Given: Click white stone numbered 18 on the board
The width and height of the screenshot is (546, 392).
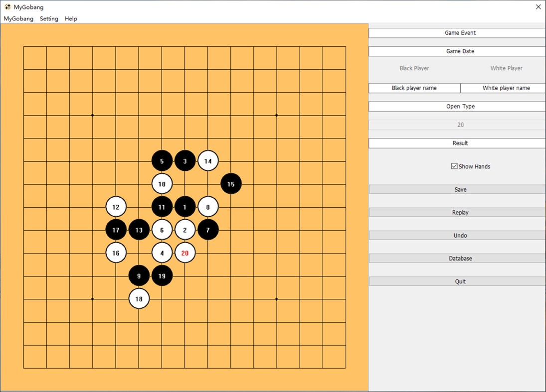Looking at the screenshot, I should pyautogui.click(x=139, y=298).
